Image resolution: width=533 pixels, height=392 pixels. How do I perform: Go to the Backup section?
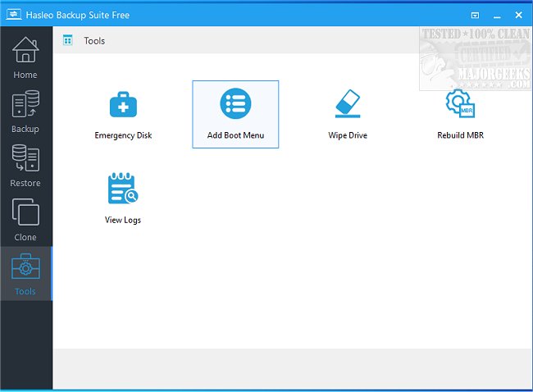25,112
